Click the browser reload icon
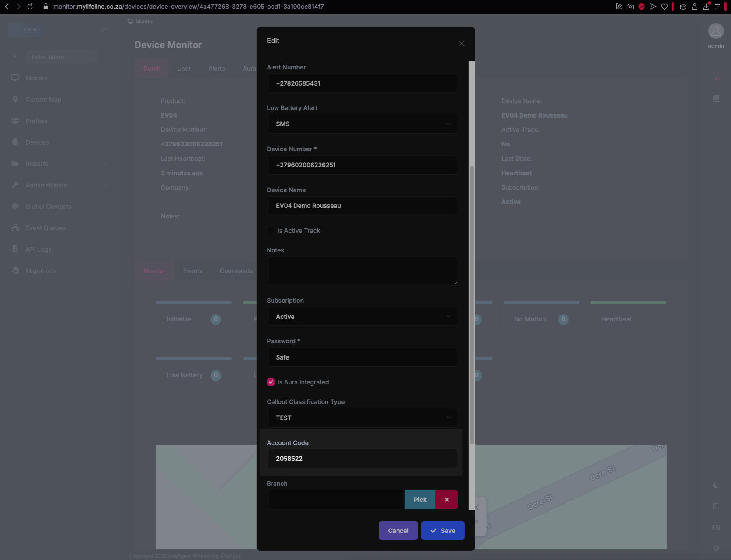 coord(30,7)
